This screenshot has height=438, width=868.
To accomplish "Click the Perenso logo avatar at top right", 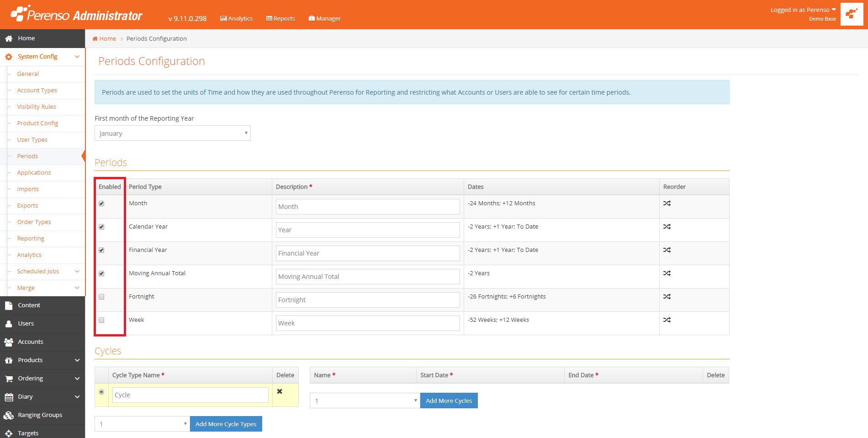I will point(852,14).
